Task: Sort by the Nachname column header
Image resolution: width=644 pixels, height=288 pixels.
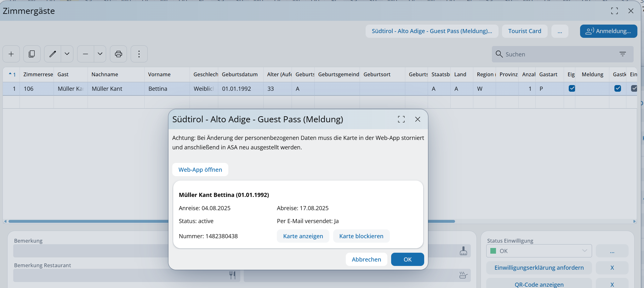Action: (105, 74)
